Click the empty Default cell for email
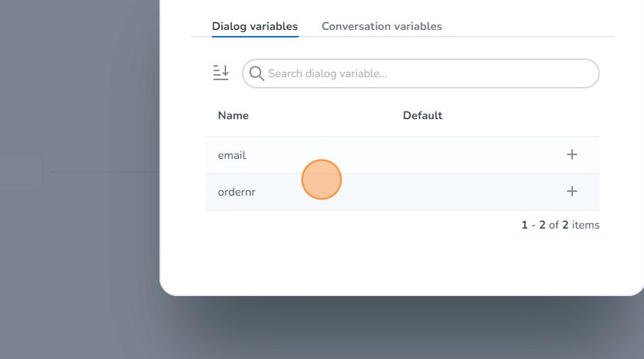 (x=449, y=155)
